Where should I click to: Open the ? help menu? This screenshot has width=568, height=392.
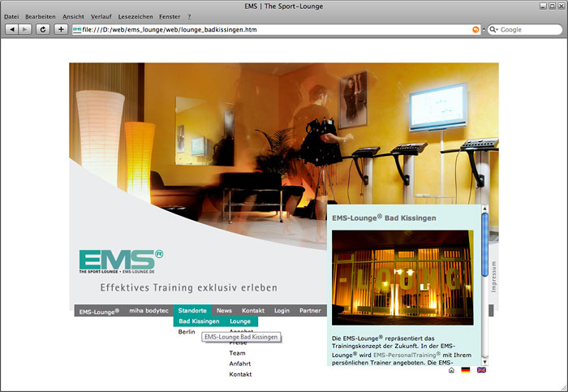pos(189,17)
